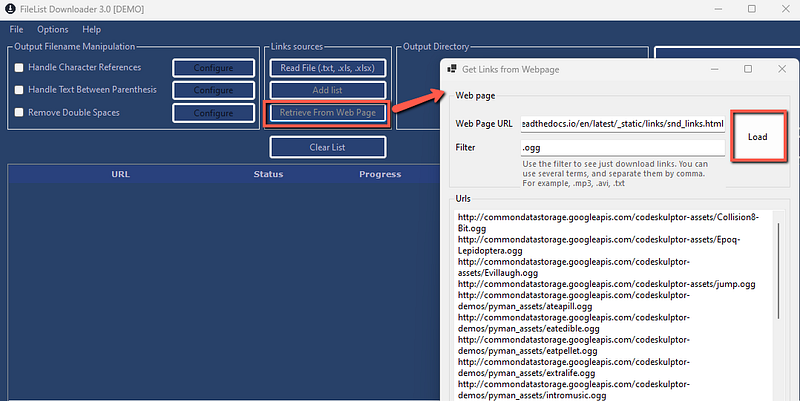The image size is (800, 401).
Task: Click the Get Links from Webpage window icon
Action: tap(452, 69)
